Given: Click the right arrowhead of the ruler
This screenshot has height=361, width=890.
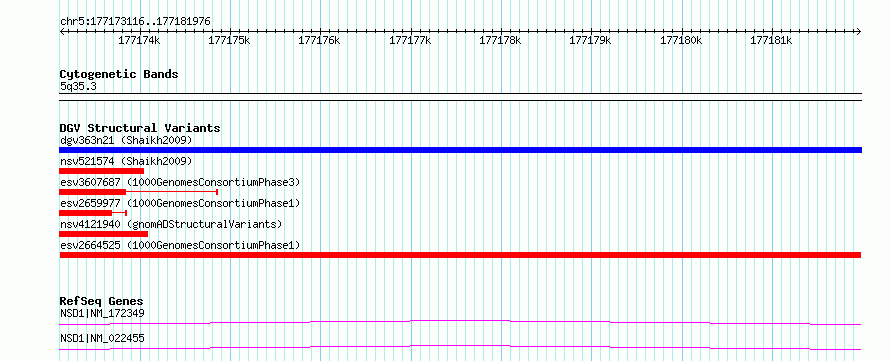Looking at the screenshot, I should 859,31.
